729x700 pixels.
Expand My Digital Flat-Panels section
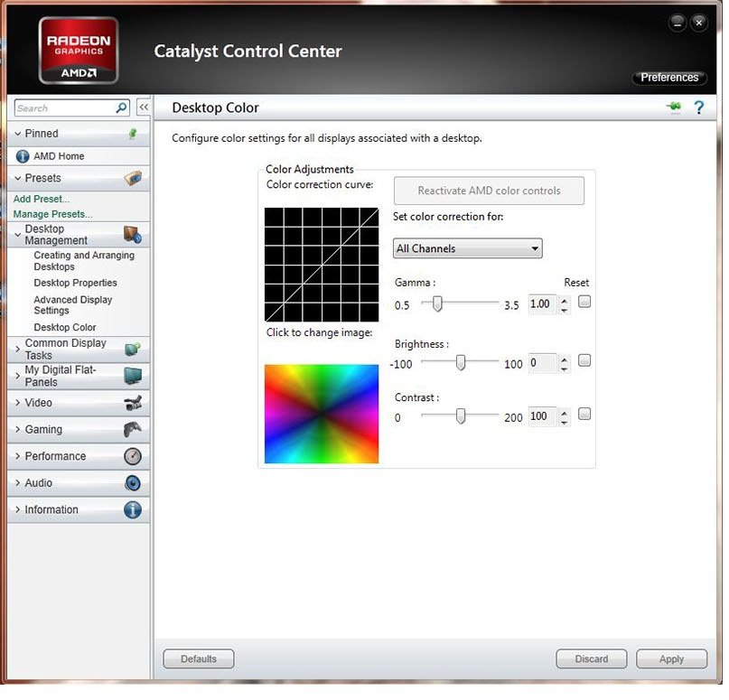tap(18, 378)
